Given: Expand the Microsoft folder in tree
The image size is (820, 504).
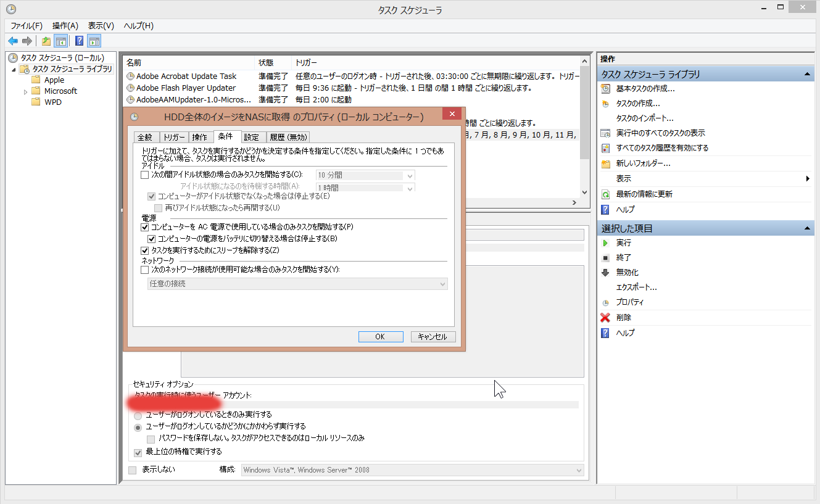Looking at the screenshot, I should tap(25, 91).
